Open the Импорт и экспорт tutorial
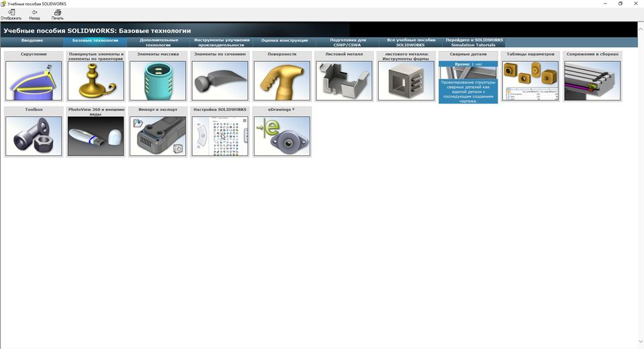 click(x=158, y=136)
